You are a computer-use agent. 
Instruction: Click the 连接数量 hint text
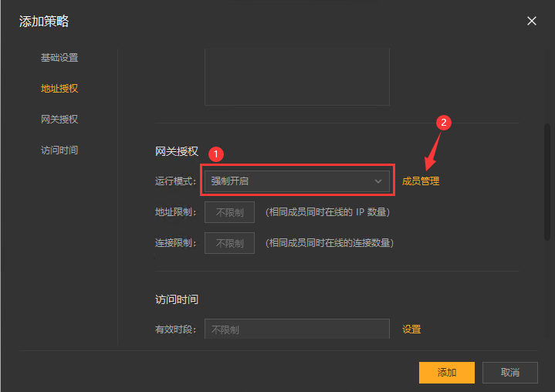330,243
